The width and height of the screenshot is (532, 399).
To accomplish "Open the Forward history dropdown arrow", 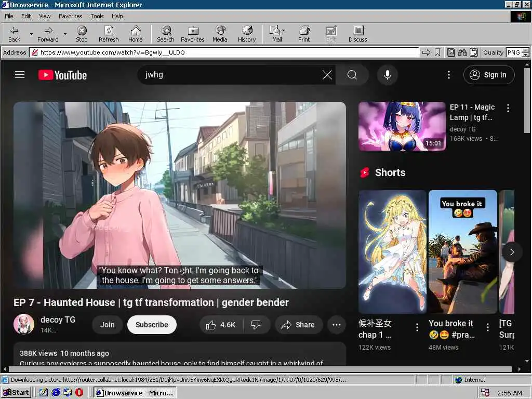I will click(x=65, y=34).
